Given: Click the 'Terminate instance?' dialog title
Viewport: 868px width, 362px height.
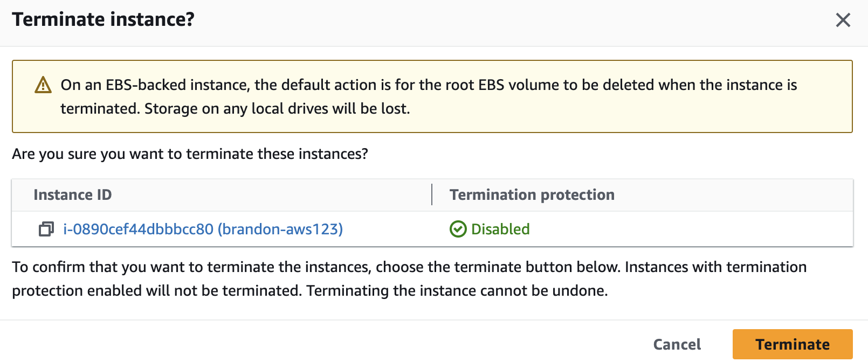Looking at the screenshot, I should pos(103,19).
